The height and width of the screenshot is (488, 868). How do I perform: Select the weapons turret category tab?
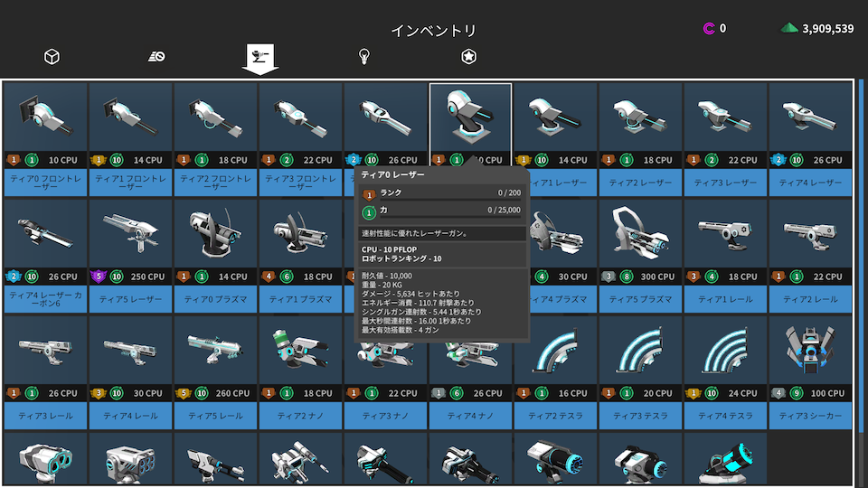coord(260,58)
